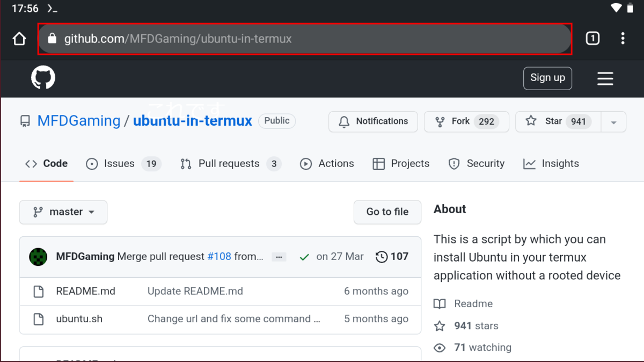This screenshot has width=644, height=362.
Task: Open the GitHub hamburger navigation menu
Action: point(605,78)
